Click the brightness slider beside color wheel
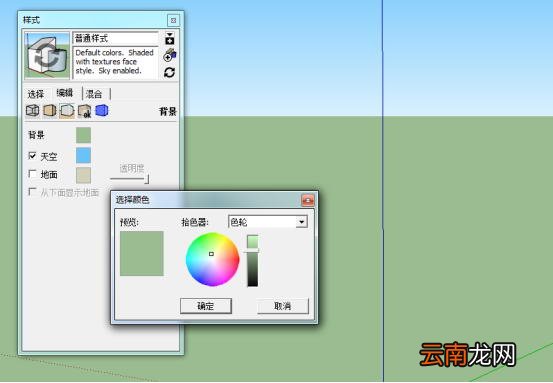The width and height of the screenshot is (553, 383). pyautogui.click(x=253, y=261)
